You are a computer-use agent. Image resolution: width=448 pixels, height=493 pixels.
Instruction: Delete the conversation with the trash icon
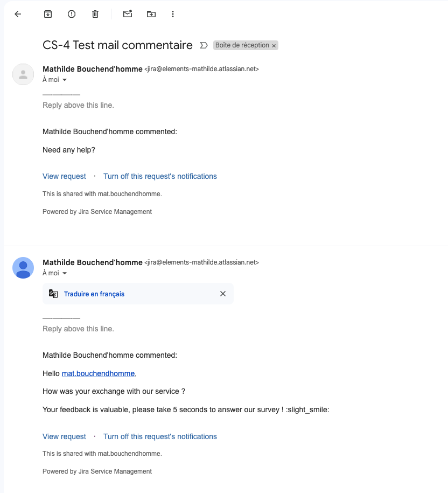point(95,14)
